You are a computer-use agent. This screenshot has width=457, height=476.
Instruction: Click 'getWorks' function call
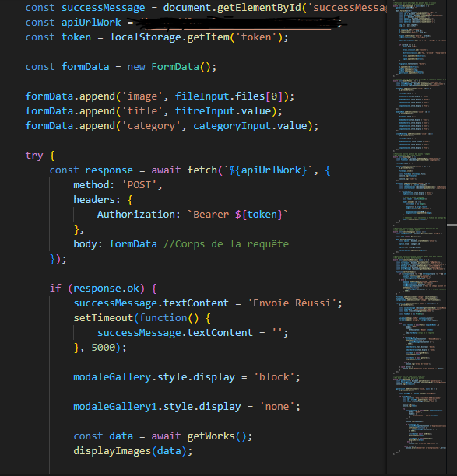pyautogui.click(x=210, y=436)
